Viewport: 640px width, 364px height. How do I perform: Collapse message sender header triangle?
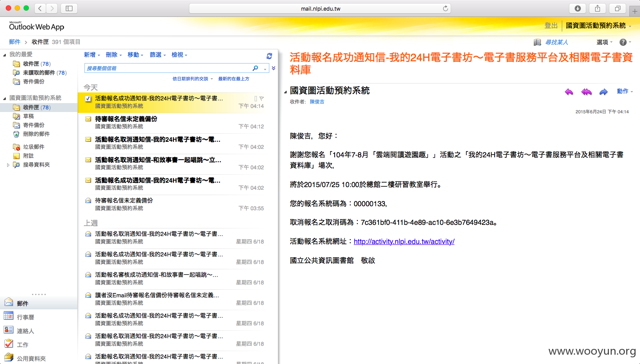[x=285, y=92]
